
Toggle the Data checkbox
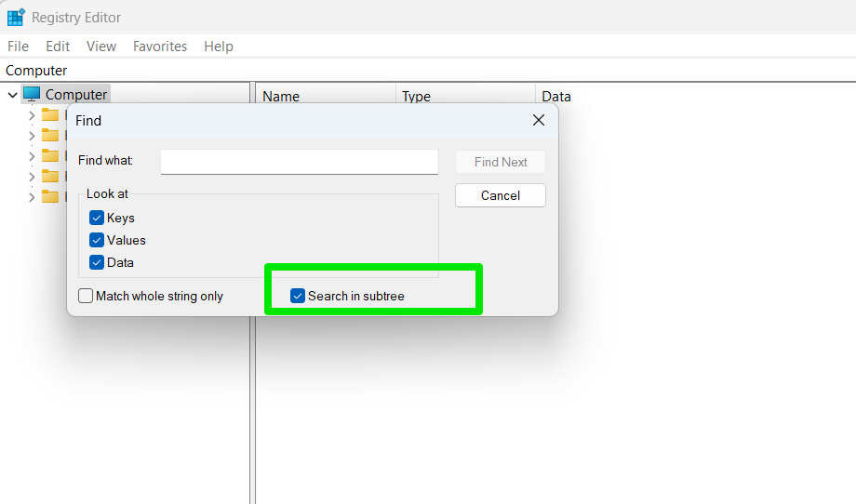[x=97, y=263]
